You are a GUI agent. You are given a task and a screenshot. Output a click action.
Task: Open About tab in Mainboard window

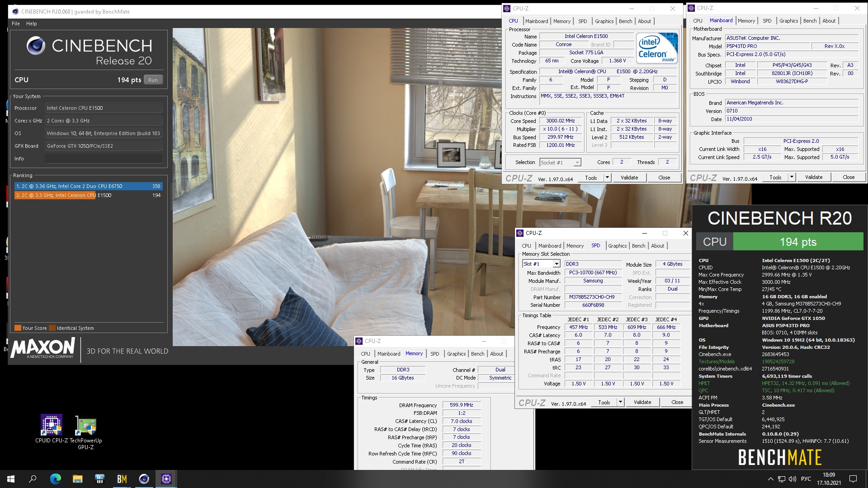click(x=829, y=21)
